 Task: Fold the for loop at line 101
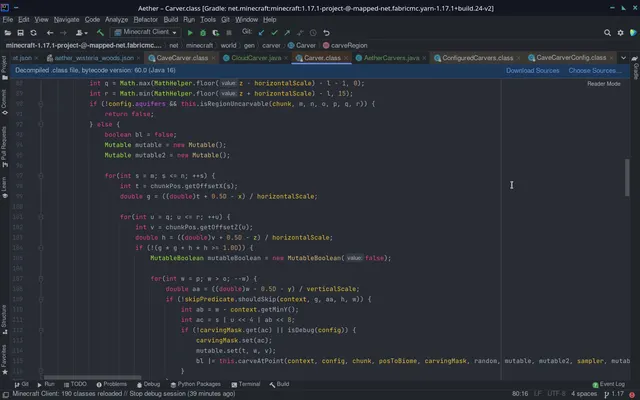click(x=40, y=217)
